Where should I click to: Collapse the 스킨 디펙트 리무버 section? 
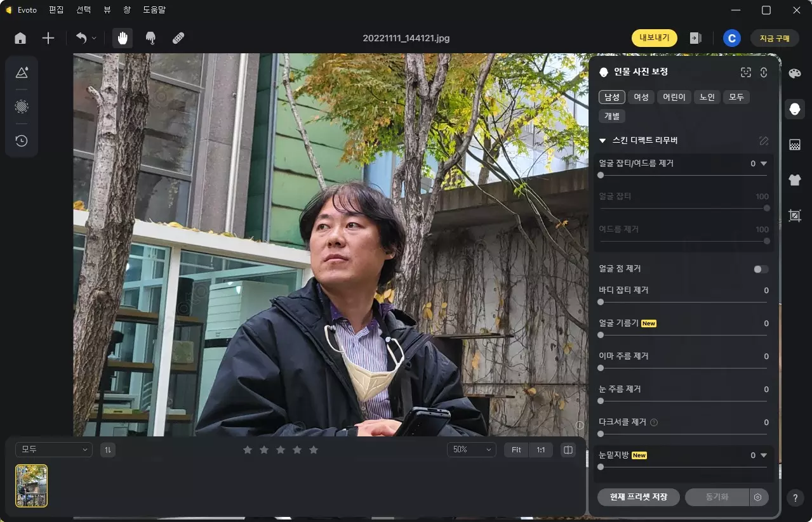click(x=602, y=141)
